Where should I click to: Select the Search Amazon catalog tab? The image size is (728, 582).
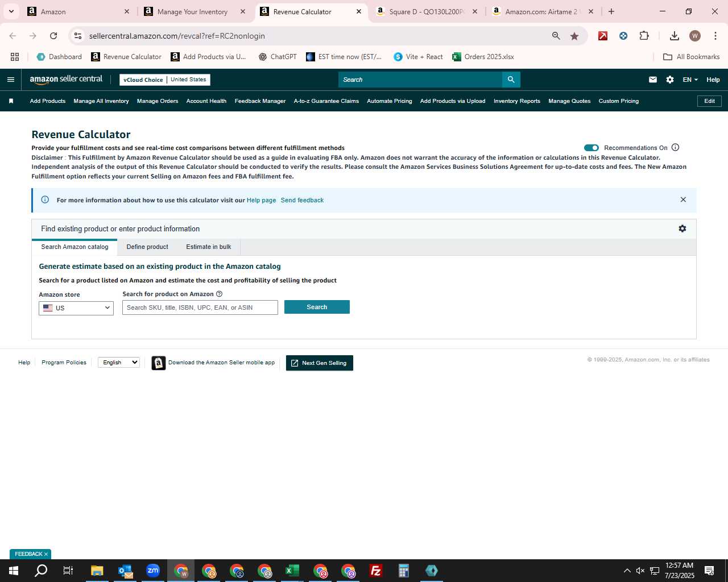pos(75,247)
